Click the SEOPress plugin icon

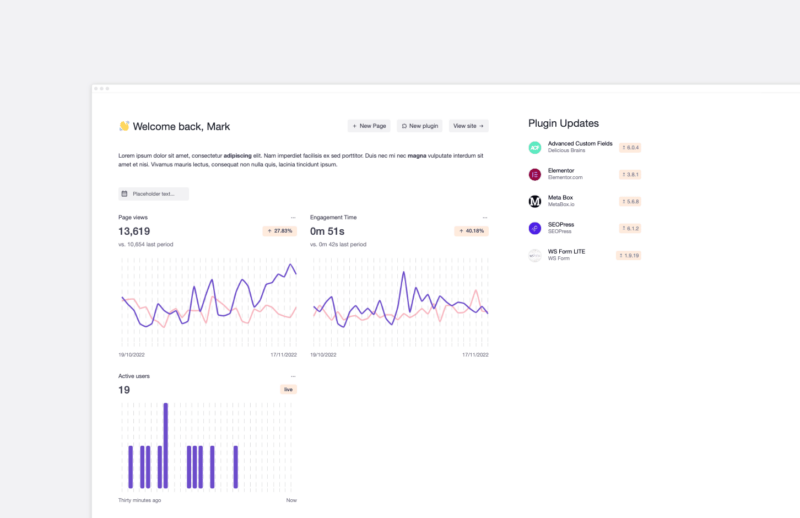click(534, 228)
